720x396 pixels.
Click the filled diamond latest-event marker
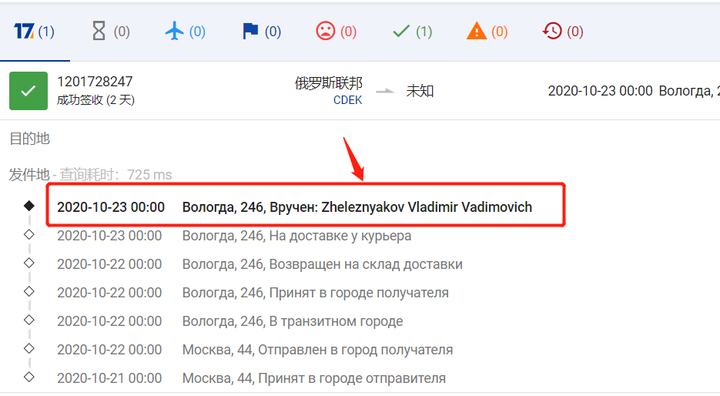[x=29, y=206]
